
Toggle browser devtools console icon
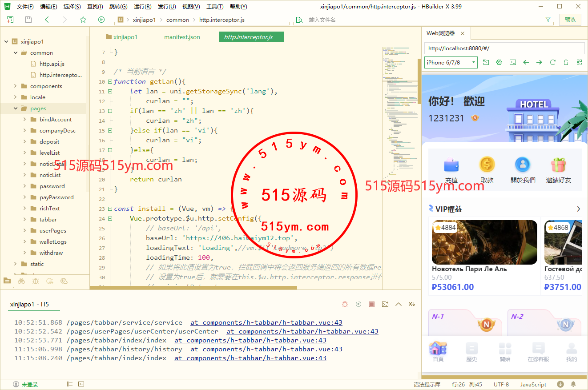click(513, 63)
